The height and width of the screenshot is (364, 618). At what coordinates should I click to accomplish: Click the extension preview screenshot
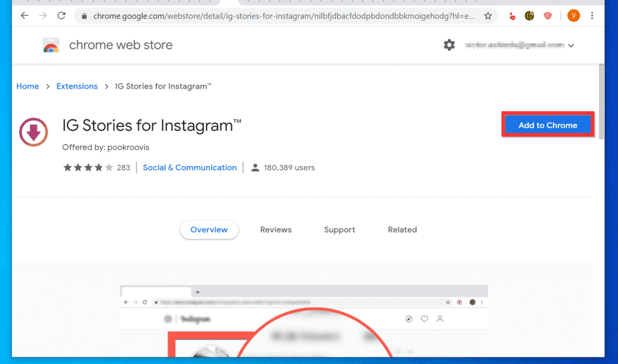304,321
